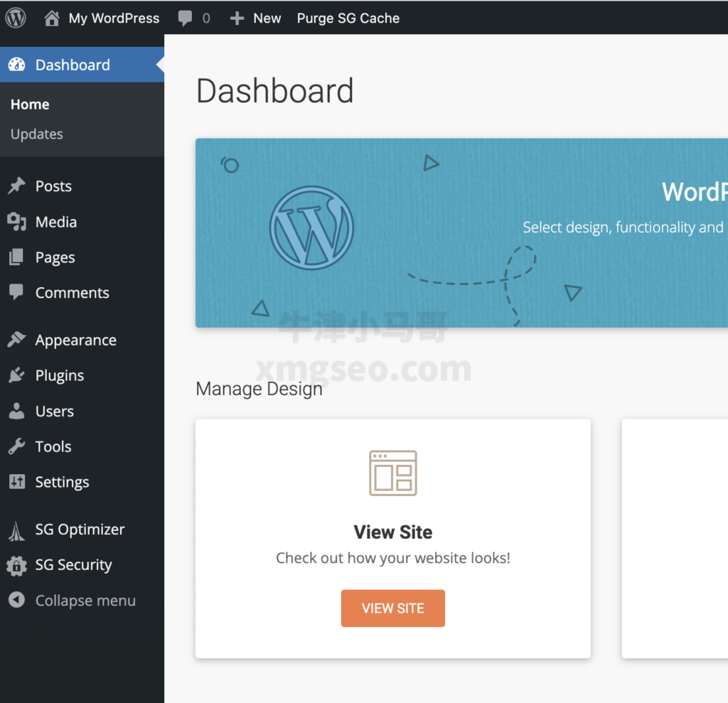
Task: Click the Manage Design section heading
Action: (x=259, y=389)
